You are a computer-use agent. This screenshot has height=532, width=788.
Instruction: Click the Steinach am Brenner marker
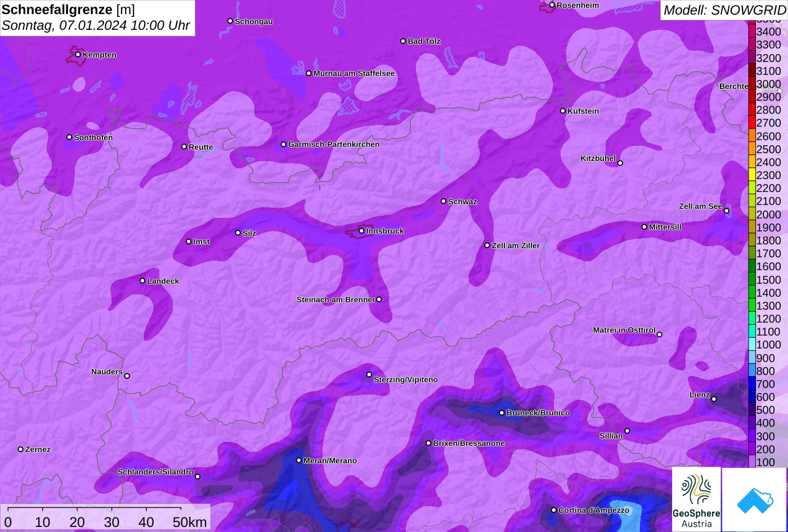379,299
